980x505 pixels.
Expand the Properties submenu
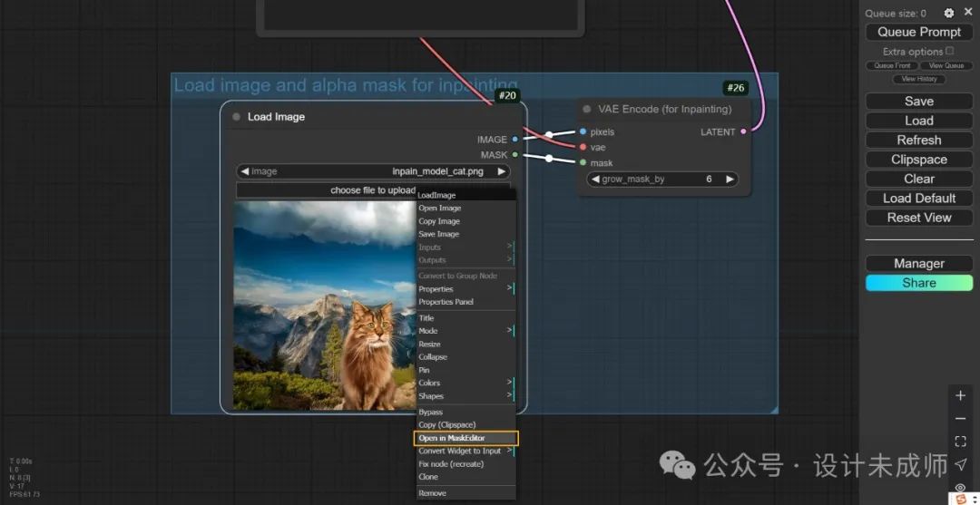pos(465,289)
